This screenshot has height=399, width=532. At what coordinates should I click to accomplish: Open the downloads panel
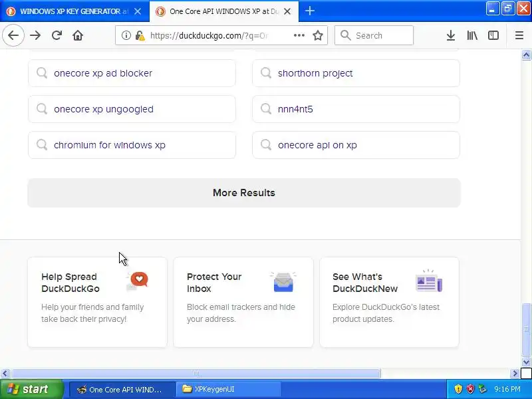click(451, 35)
